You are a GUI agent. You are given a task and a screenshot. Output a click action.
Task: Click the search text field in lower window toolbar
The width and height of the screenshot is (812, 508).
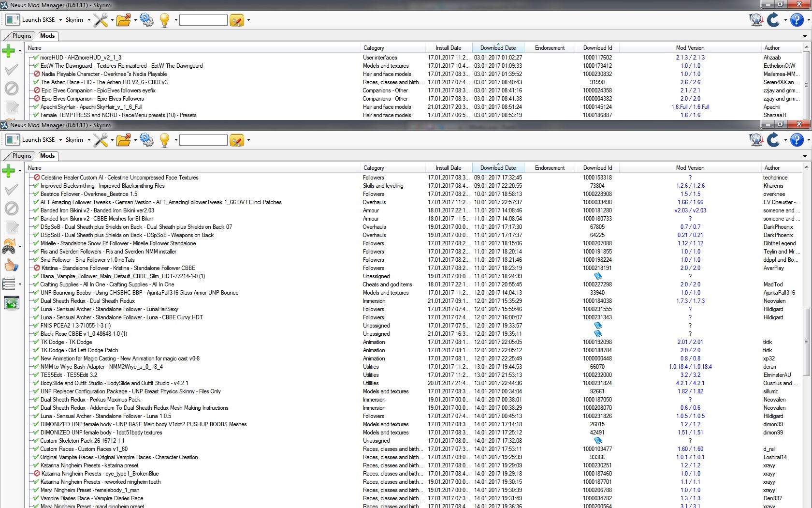(203, 140)
